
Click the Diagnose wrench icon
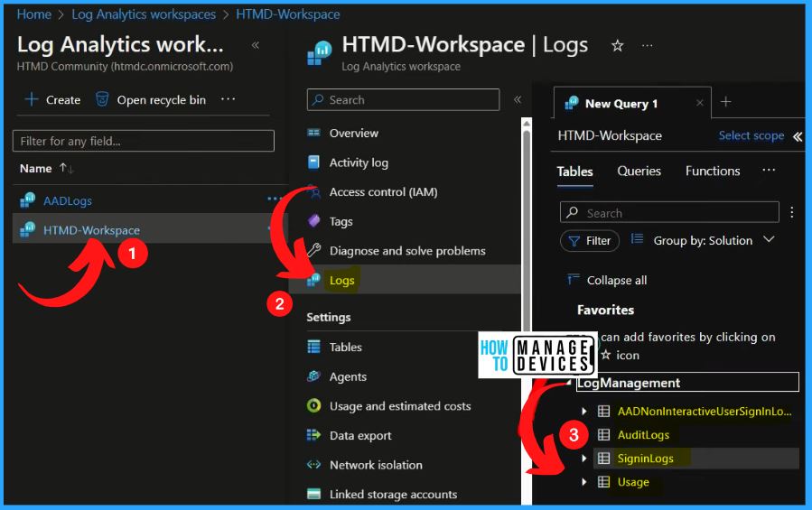point(313,251)
